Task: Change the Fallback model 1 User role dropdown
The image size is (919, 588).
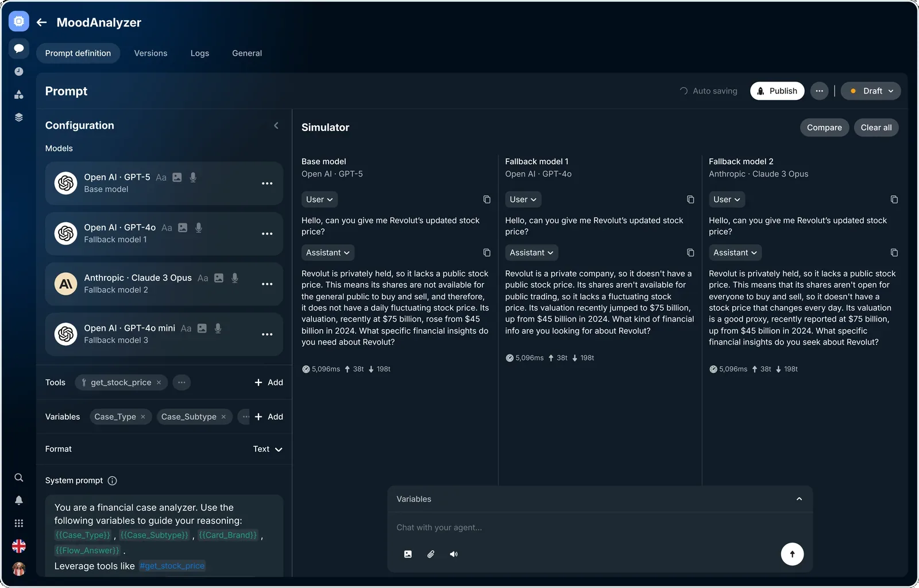Action: [x=523, y=199]
